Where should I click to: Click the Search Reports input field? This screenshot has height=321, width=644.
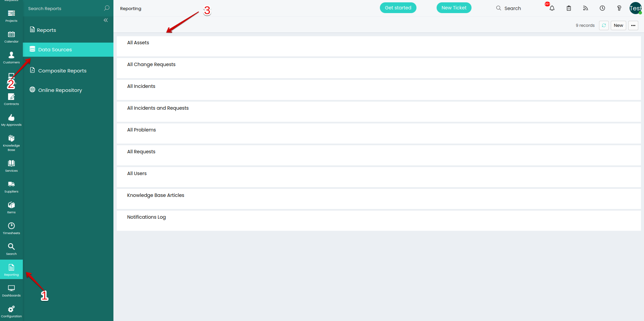[64, 8]
